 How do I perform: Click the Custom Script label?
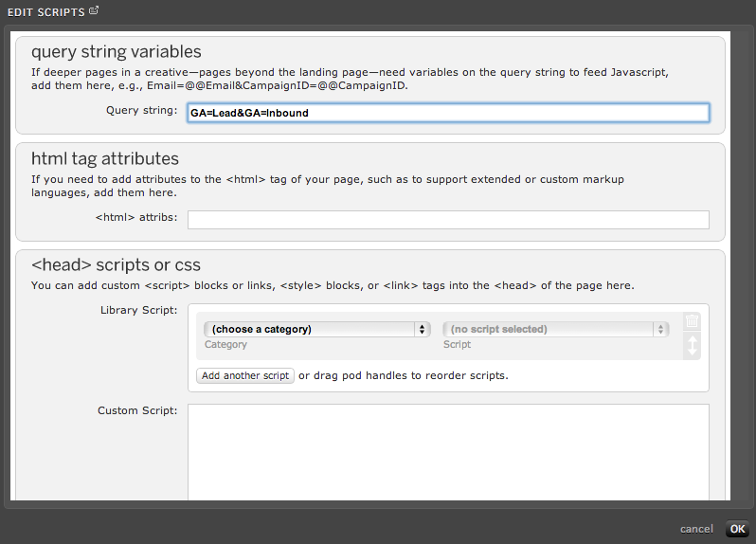137,410
